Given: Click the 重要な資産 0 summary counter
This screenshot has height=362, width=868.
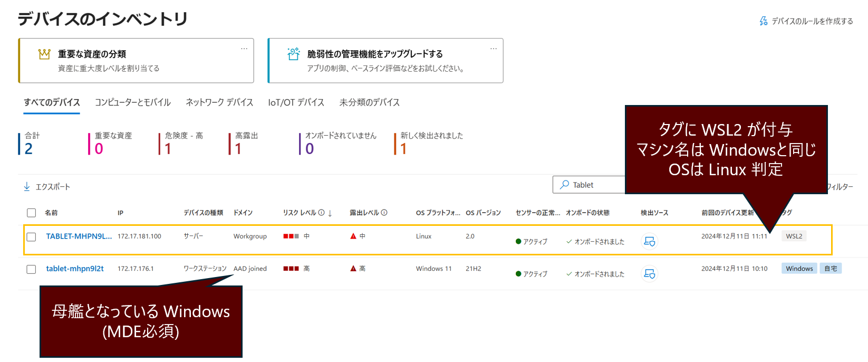Looking at the screenshot, I should [x=110, y=144].
